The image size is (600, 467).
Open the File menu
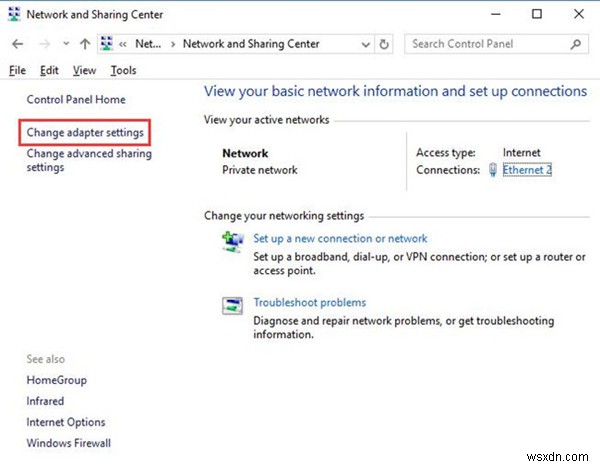(17, 70)
